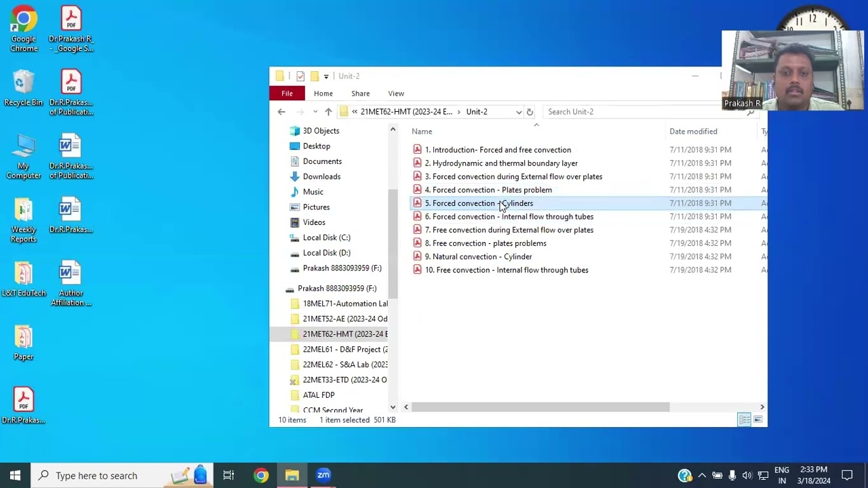Click Type here to search taskbar box

pos(123,476)
